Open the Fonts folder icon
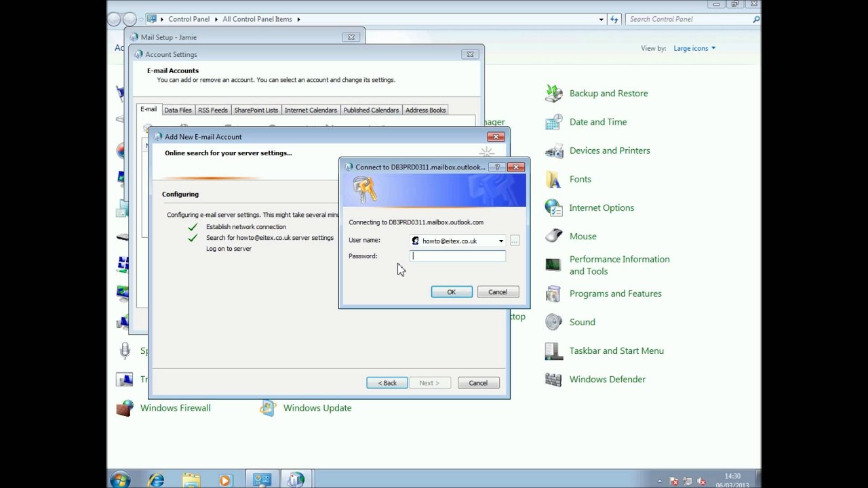 [553, 179]
